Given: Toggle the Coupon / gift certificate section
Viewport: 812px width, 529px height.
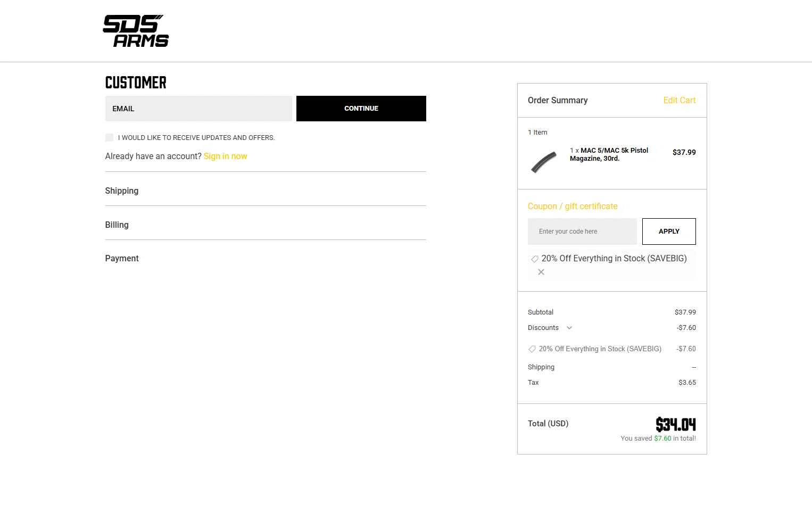Looking at the screenshot, I should pyautogui.click(x=573, y=206).
